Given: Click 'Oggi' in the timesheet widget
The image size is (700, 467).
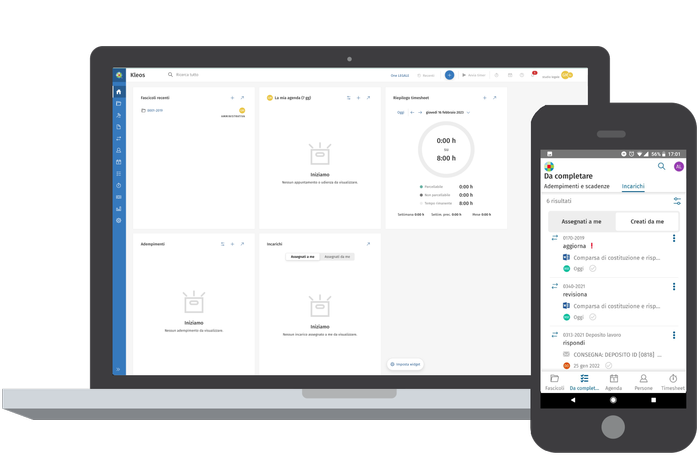Looking at the screenshot, I should 401,113.
